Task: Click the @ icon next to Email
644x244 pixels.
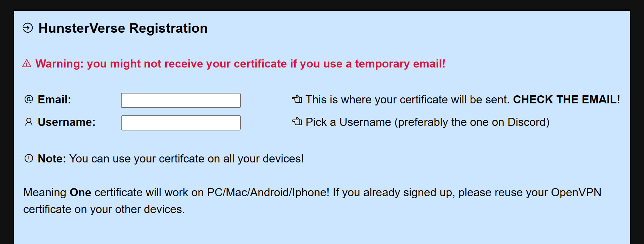Action: point(29,99)
